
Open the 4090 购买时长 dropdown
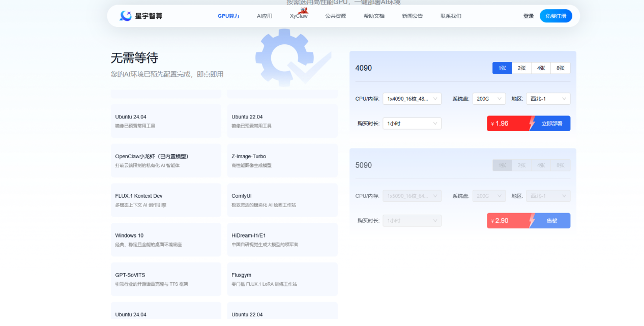(x=412, y=124)
